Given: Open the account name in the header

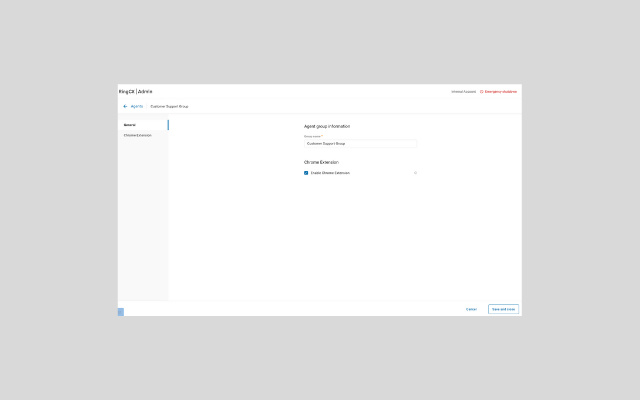Looking at the screenshot, I should click(x=463, y=92).
